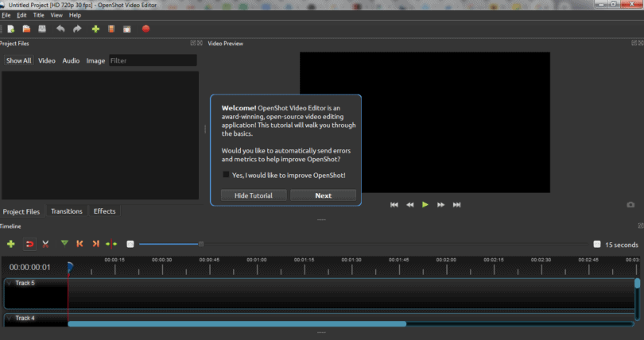Open a project with the folder icon
Viewport: 644px width, 340px height.
[27, 29]
